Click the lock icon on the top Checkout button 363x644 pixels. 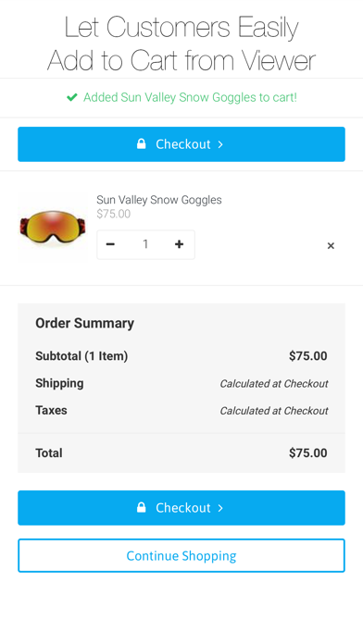coord(141,143)
